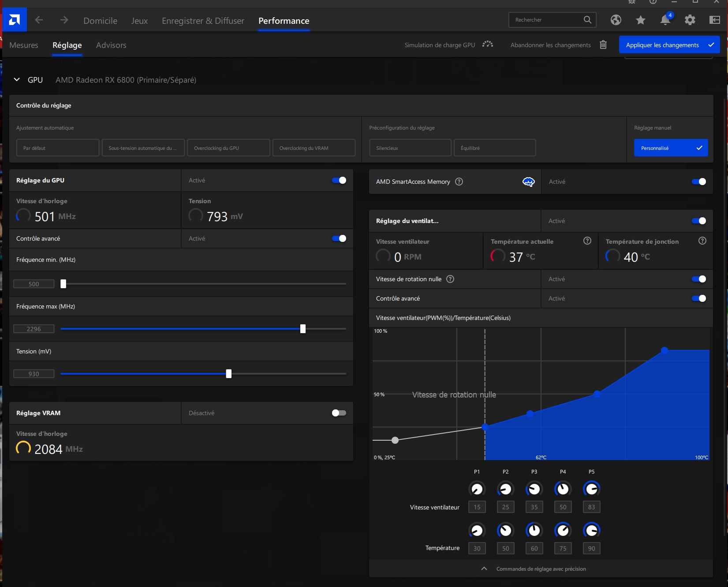Switch to the Mesures tab
This screenshot has width=728, height=587.
pos(24,45)
